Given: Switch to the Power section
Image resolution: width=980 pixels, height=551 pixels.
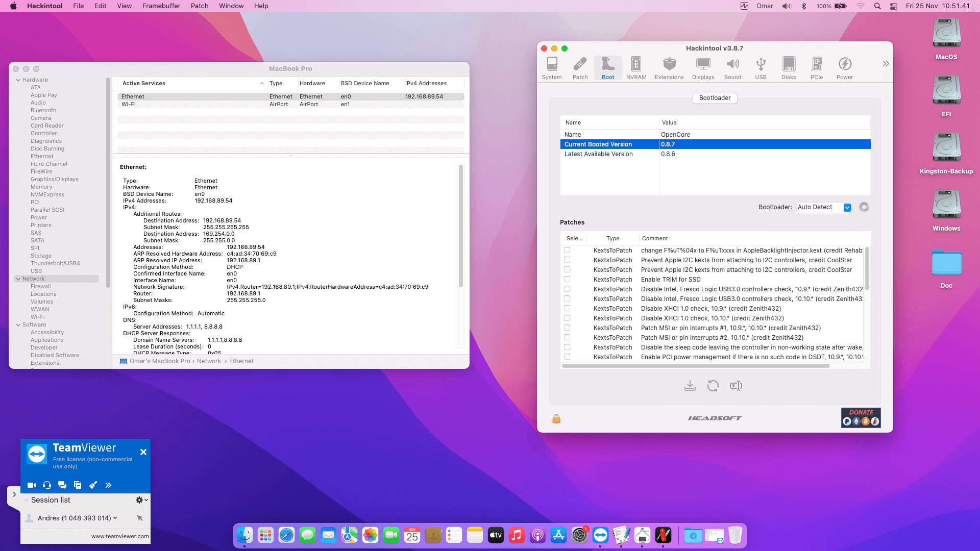Looking at the screenshot, I should click(x=845, y=68).
